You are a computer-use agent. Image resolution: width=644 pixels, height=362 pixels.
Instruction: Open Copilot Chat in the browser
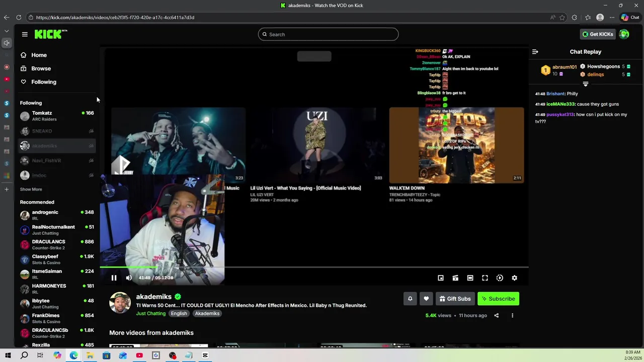[630, 17]
